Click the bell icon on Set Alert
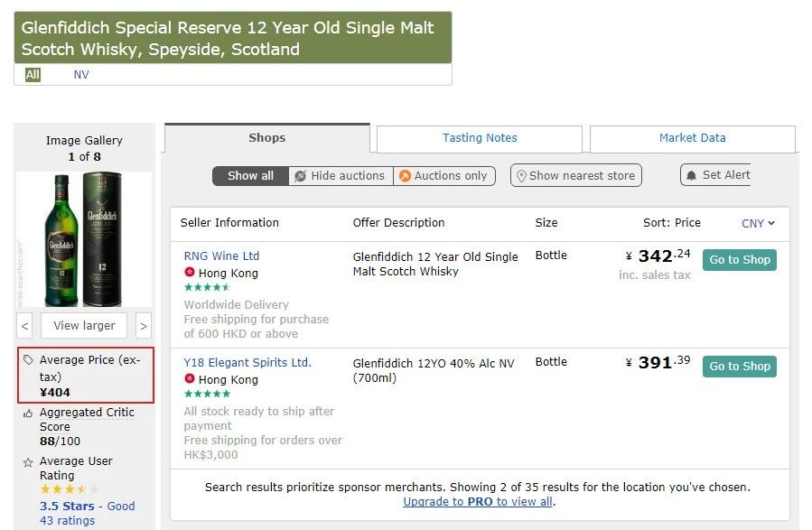Screen dimensions: 812x530 [x=692, y=175]
